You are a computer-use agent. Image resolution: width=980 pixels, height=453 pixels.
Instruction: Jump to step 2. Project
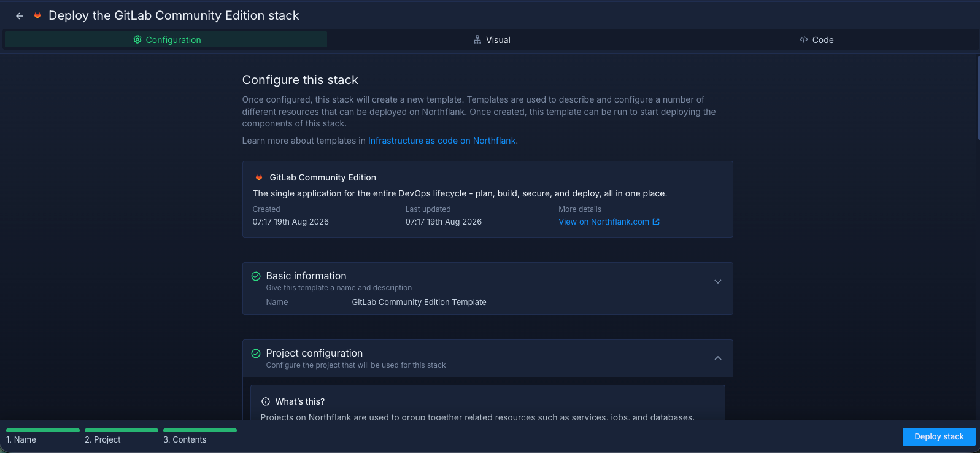(x=102, y=439)
